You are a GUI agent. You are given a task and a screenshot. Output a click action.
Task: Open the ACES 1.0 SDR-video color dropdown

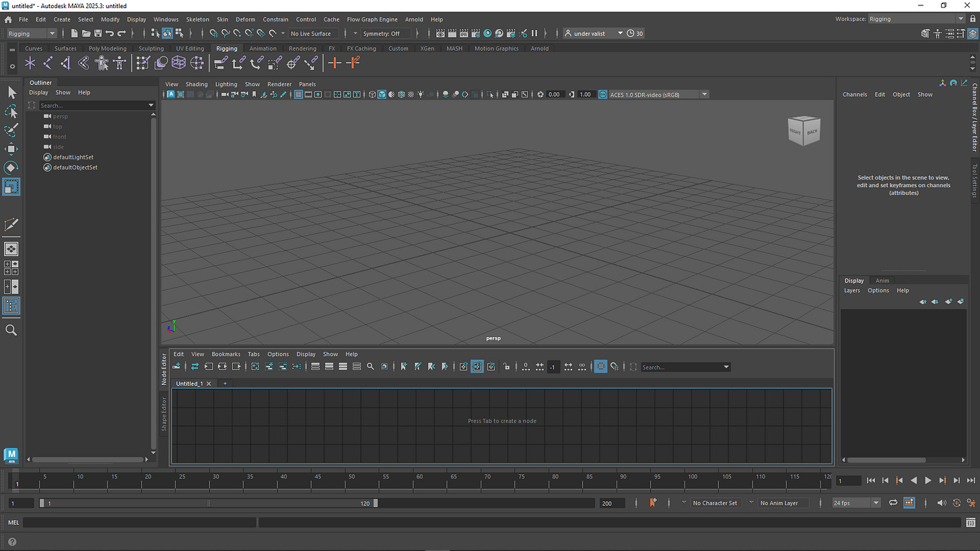(x=705, y=95)
